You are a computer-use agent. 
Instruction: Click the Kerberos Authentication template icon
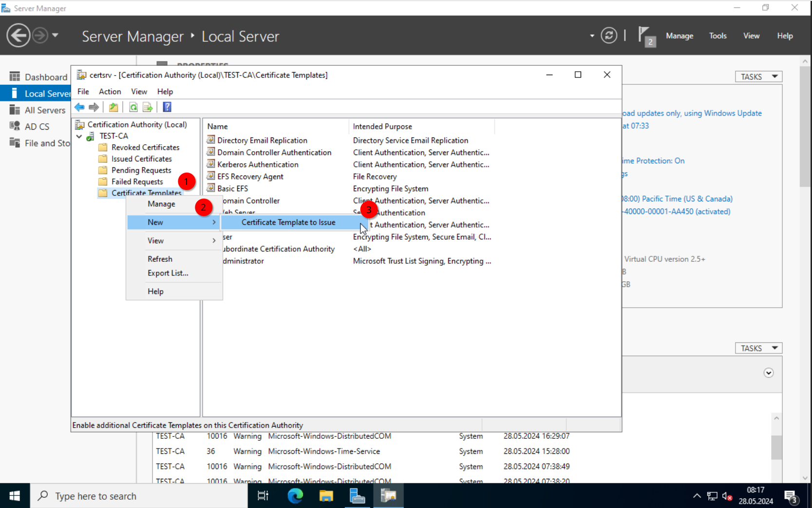coord(211,164)
